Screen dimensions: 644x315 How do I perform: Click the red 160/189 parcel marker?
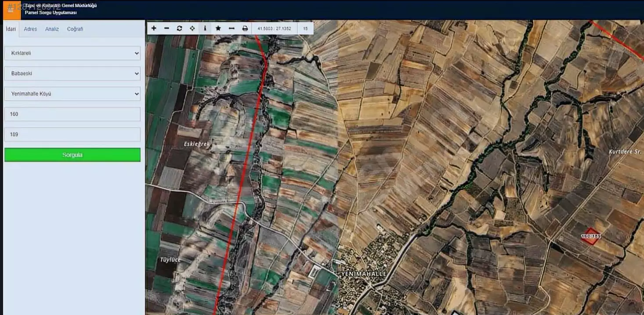pos(591,236)
